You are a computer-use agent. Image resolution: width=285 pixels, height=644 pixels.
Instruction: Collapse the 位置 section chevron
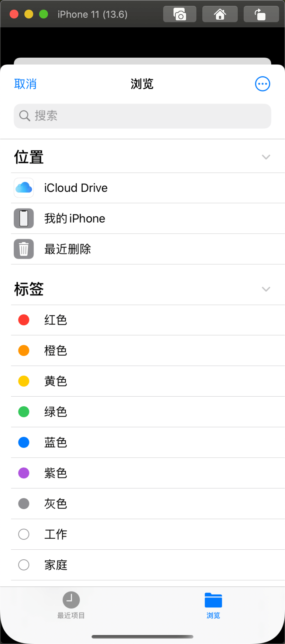(x=266, y=157)
